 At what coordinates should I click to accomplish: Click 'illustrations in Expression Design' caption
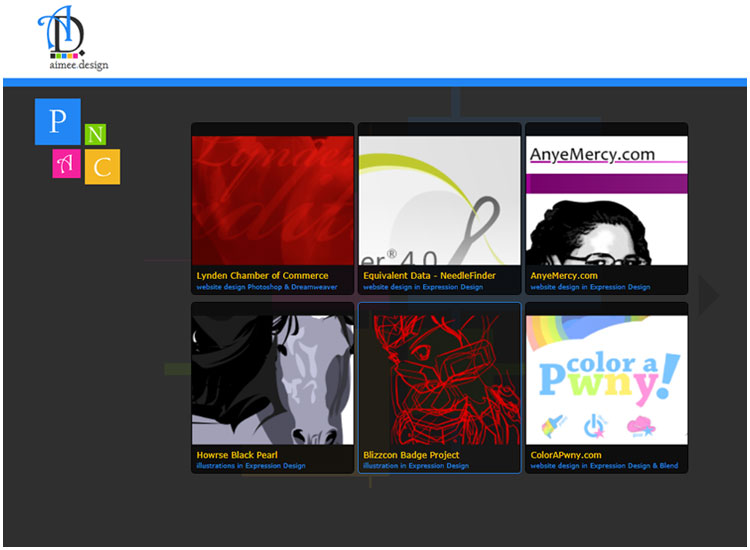(x=251, y=466)
